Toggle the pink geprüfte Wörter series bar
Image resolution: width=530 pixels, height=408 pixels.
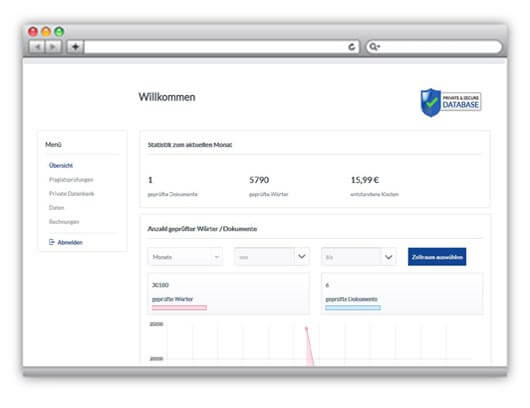(x=179, y=308)
